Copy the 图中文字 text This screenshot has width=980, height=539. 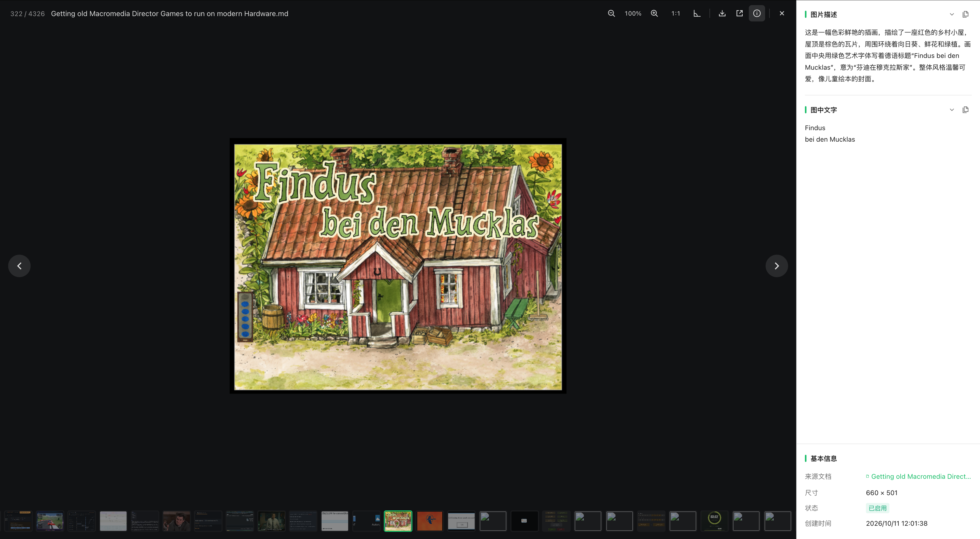(965, 110)
